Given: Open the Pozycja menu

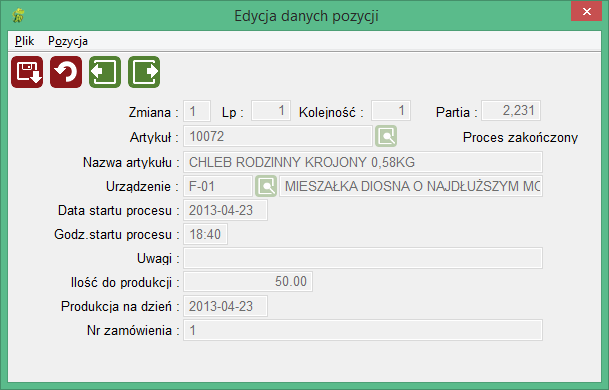Looking at the screenshot, I should pyautogui.click(x=68, y=41).
